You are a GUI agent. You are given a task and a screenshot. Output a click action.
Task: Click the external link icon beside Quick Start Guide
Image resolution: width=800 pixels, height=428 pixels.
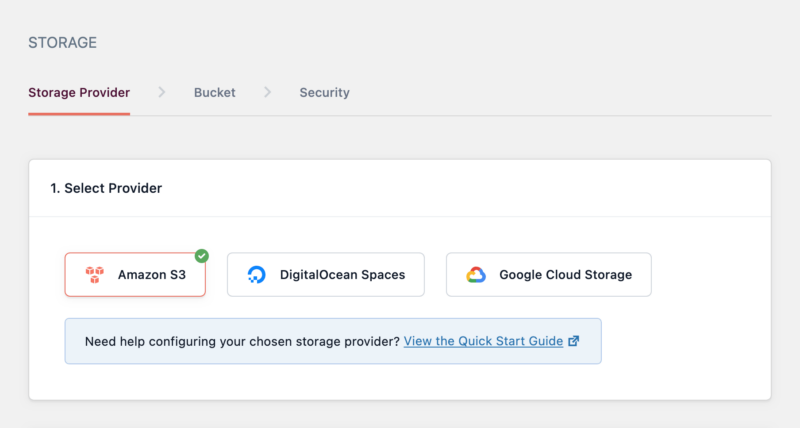click(x=574, y=341)
